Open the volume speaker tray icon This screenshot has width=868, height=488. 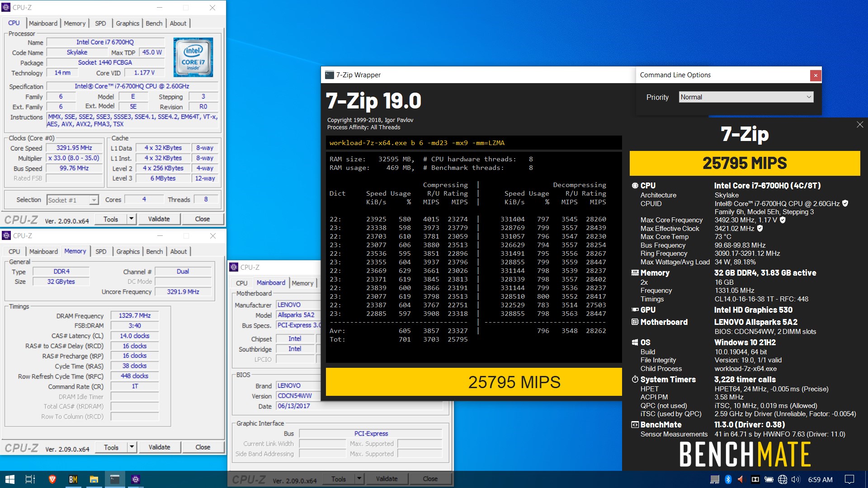click(x=796, y=479)
